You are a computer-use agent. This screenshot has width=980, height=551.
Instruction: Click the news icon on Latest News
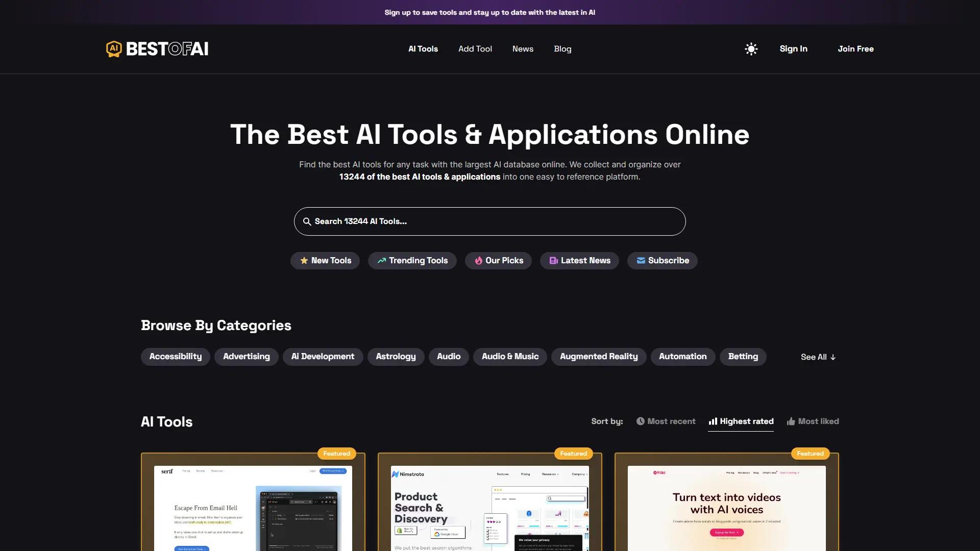point(553,261)
